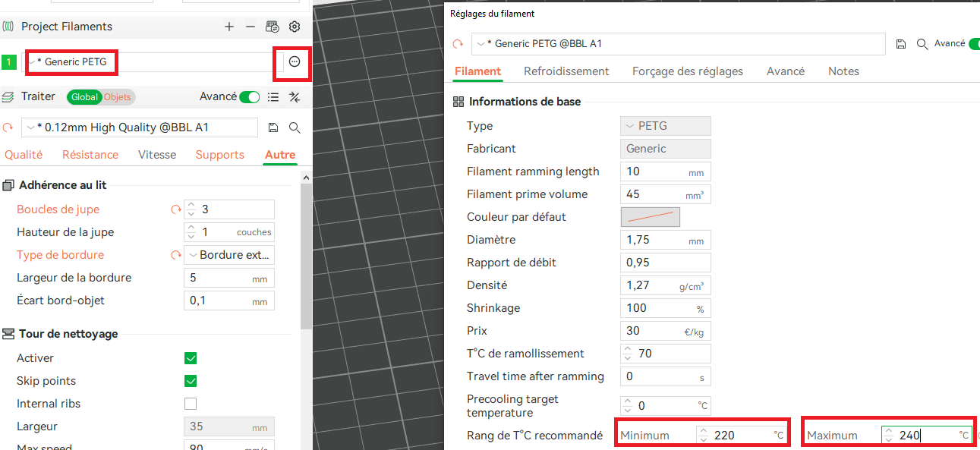Uncheck the Activer checkbox for Tour de nettoyage
Image resolution: width=980 pixels, height=450 pixels.
(191, 358)
